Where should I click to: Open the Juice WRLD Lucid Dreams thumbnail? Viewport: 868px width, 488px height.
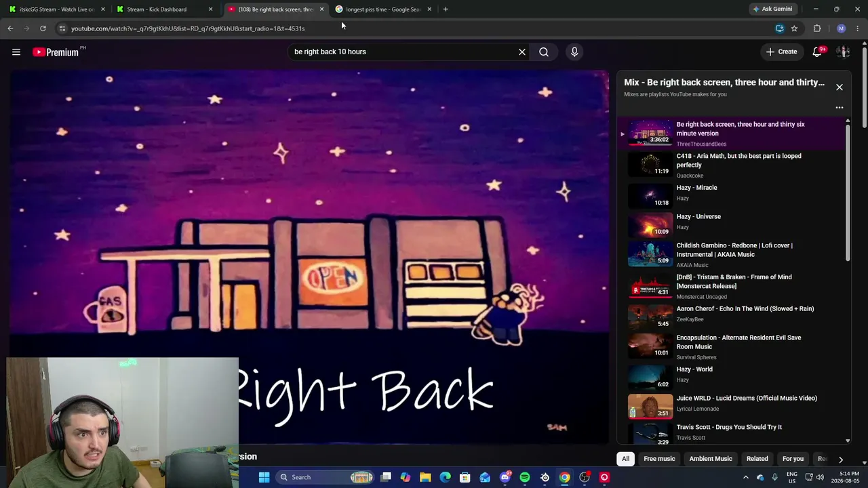(x=650, y=406)
